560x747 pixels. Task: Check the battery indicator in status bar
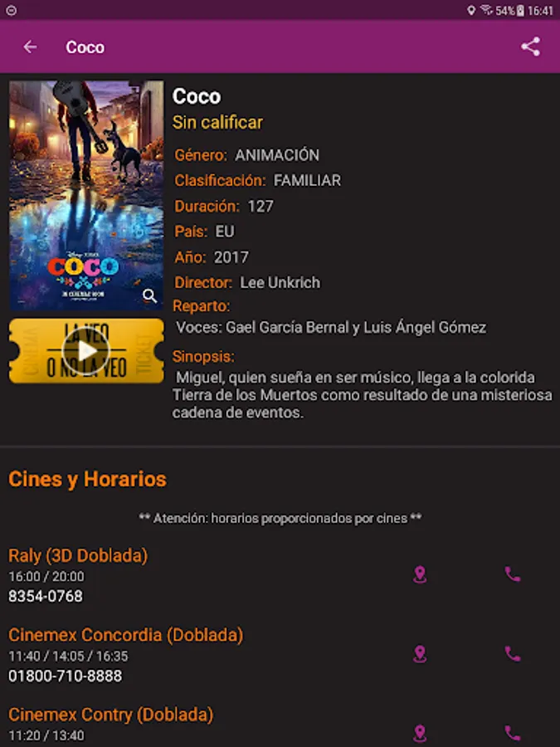[521, 10]
